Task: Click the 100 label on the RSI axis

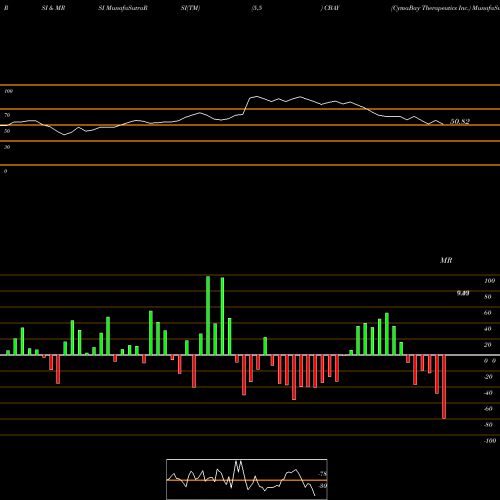Action: tap(8, 91)
